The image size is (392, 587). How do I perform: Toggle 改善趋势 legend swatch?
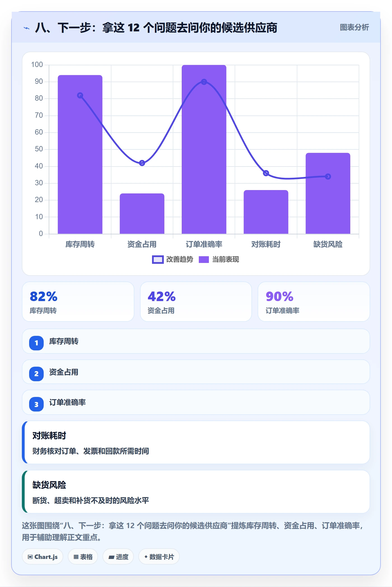158,260
